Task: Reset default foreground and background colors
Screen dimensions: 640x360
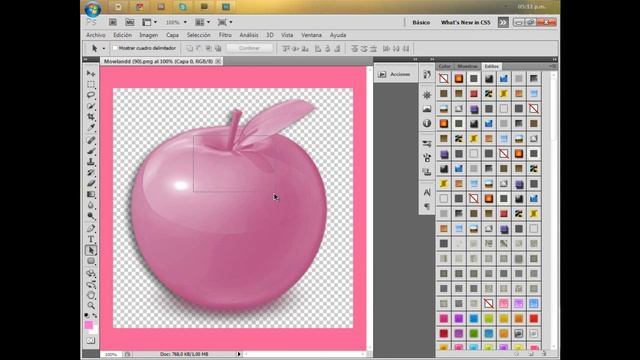Action: pos(87,316)
